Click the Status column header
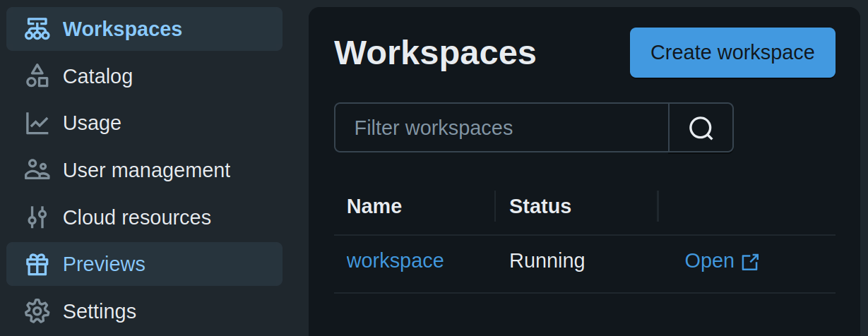The width and height of the screenshot is (868, 336). point(540,206)
